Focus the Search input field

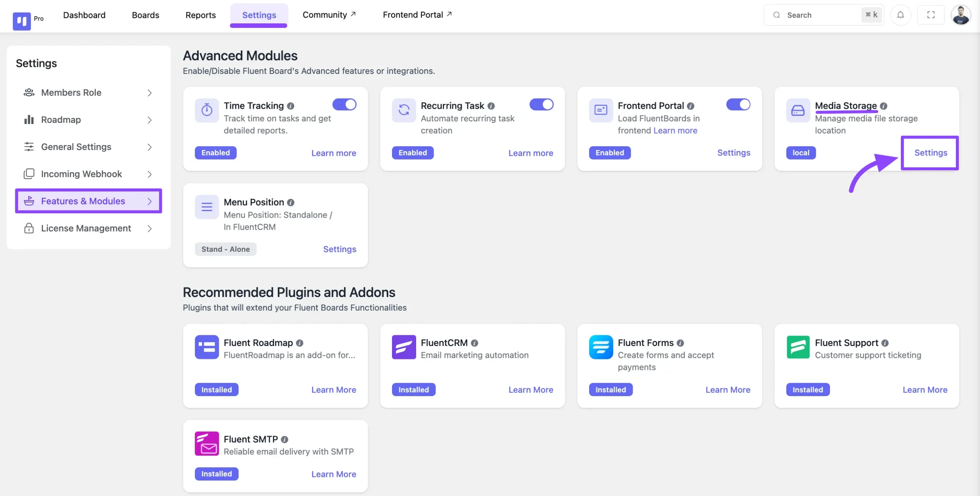point(823,15)
